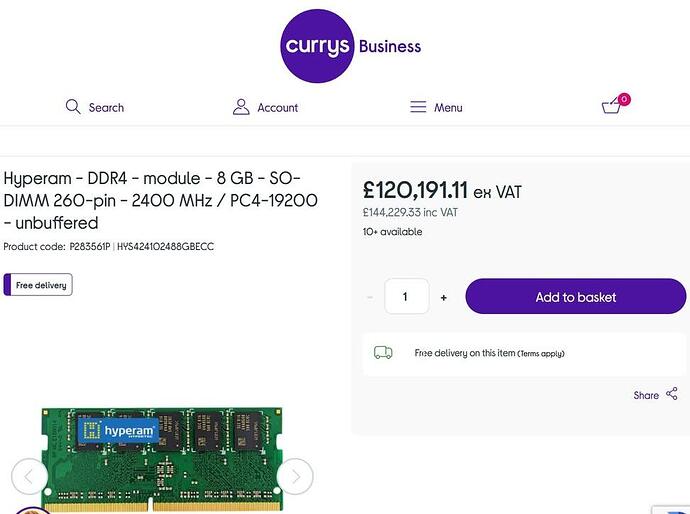Click the quantity input field
Viewport: 690px width, 514px height.
coord(406,297)
